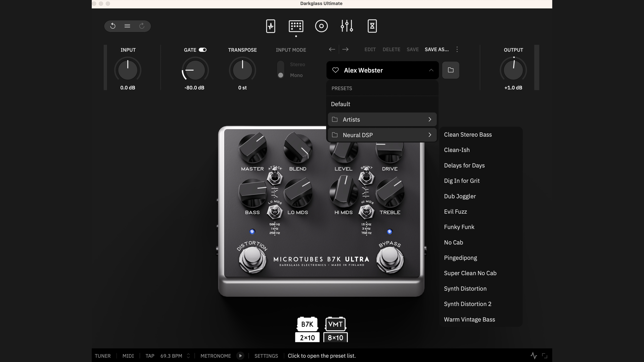The image size is (644, 362).
Task: Click the EDIT preset button
Action: [370, 49]
